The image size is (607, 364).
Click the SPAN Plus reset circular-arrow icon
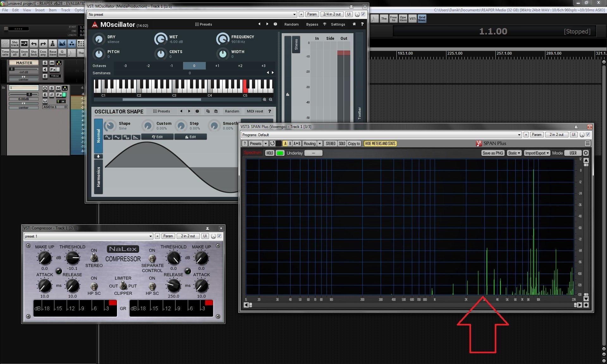tap(272, 143)
